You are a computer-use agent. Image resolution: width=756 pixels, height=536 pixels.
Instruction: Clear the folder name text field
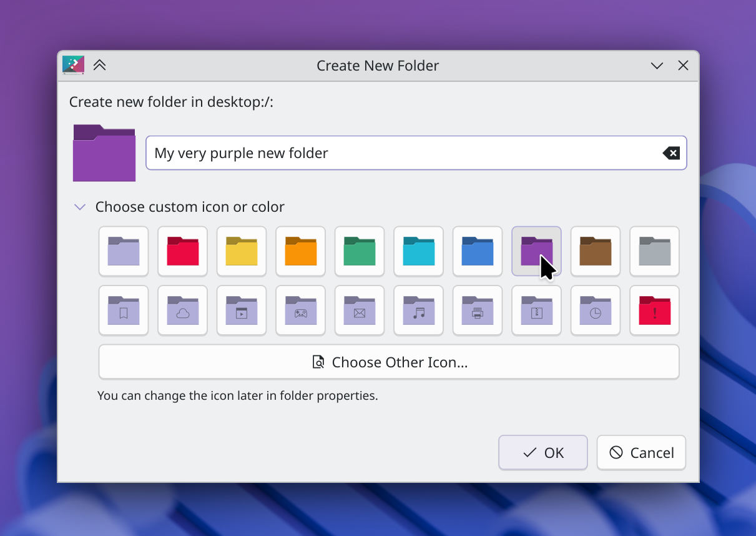pos(671,153)
